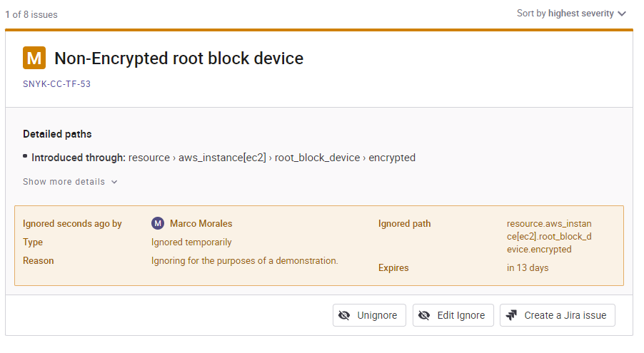This screenshot has width=644, height=353.
Task: Click the chevron beside Show more details
Action: click(x=114, y=182)
